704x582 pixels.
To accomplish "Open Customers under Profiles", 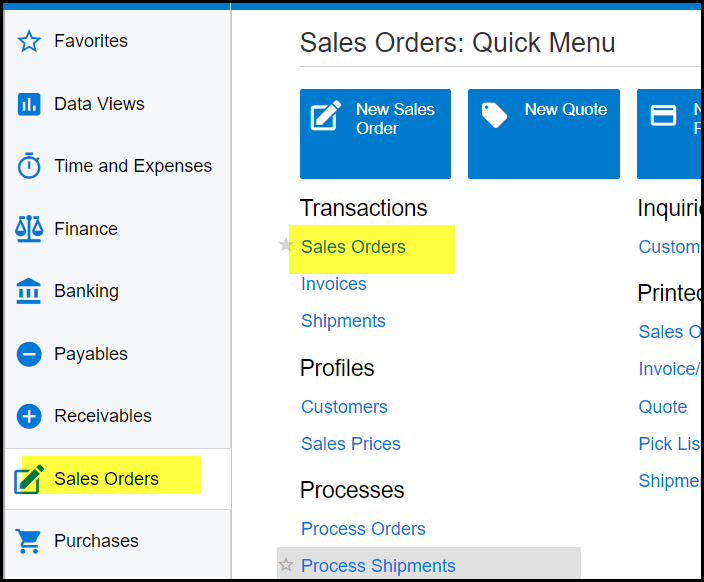I will [344, 407].
